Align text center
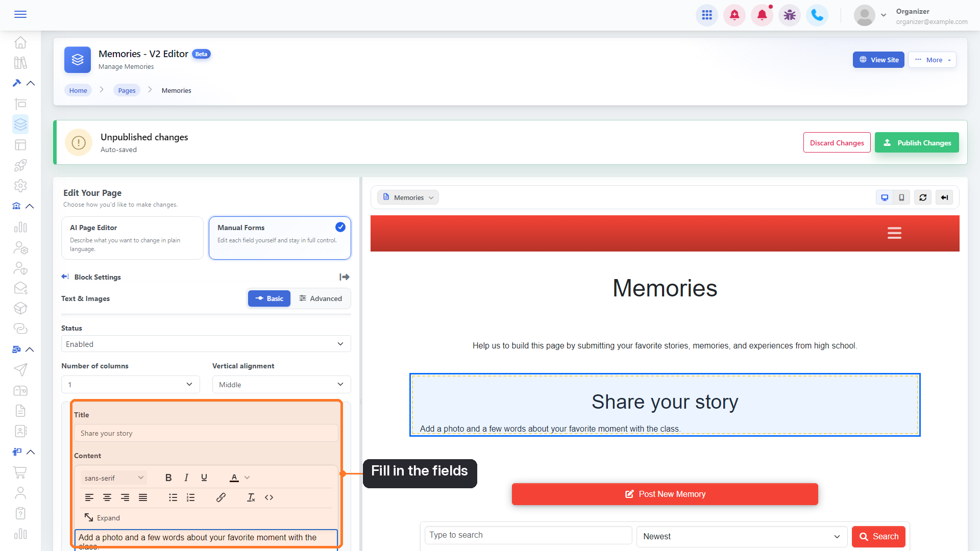Viewport: 980px width, 551px height. point(107,497)
